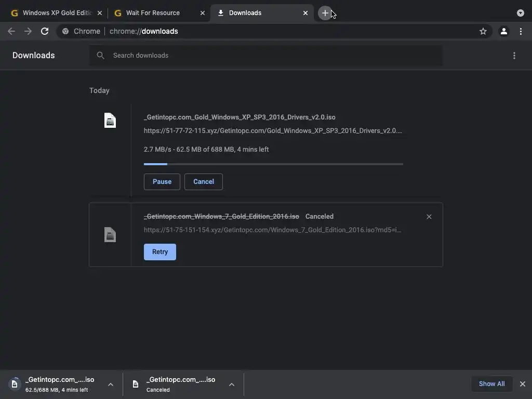Click the 'Canceled' status label
Viewport: 532px width, 399px height.
tap(320, 217)
